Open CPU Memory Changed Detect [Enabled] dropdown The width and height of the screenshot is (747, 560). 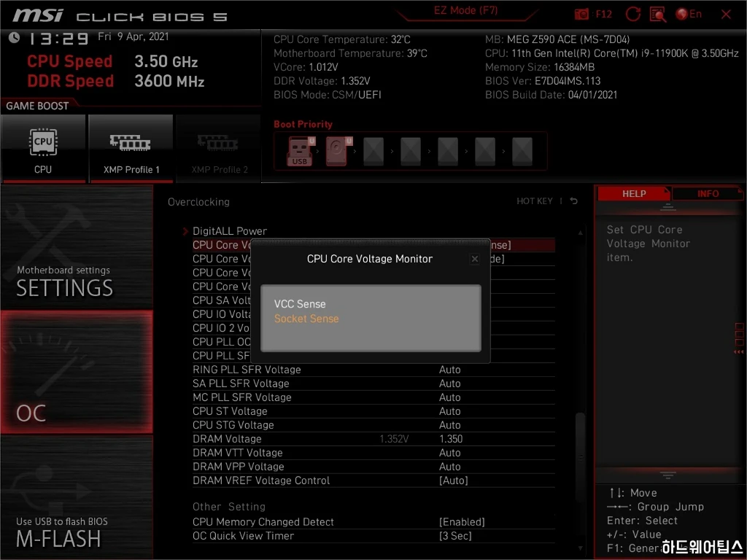(x=462, y=522)
